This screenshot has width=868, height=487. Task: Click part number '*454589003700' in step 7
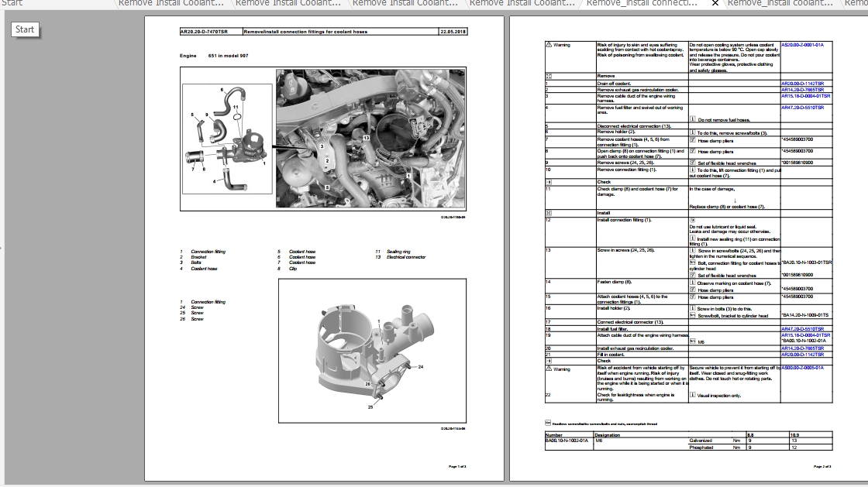point(797,140)
